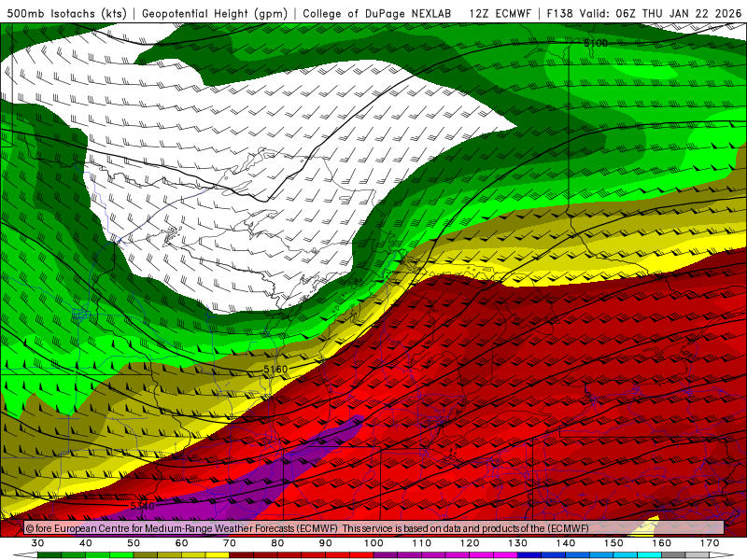Click the 80 knot colorbar label

[277, 543]
